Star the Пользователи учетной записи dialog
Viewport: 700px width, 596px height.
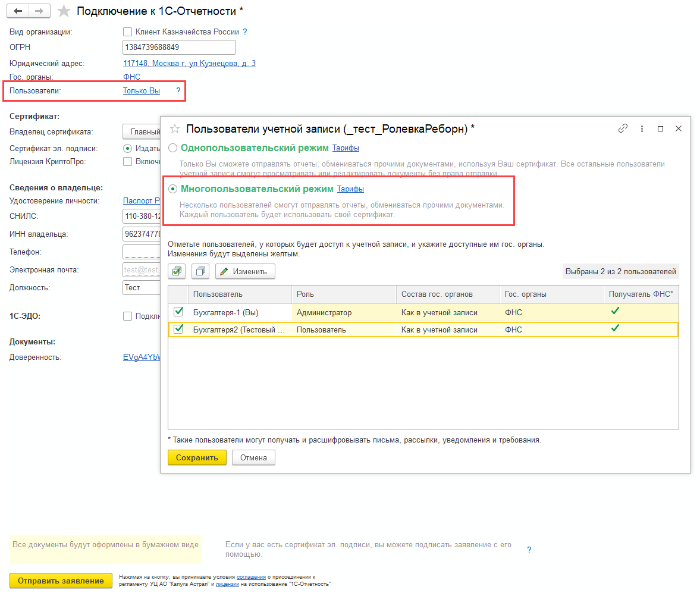pos(175,128)
